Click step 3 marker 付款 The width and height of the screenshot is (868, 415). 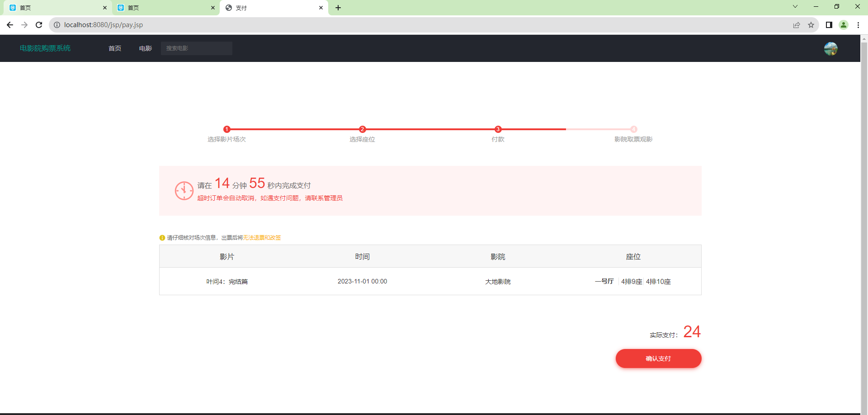[x=498, y=129]
